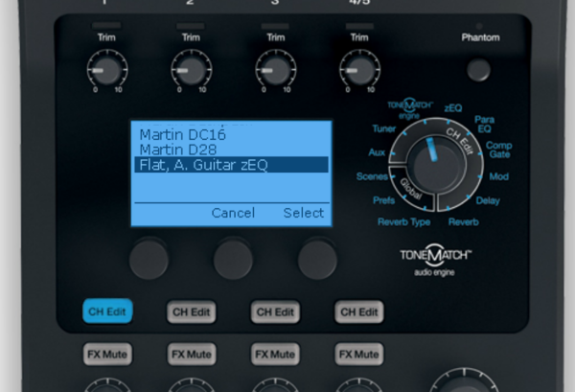
Task: Enable CH Edit for channel 2
Action: (x=192, y=312)
